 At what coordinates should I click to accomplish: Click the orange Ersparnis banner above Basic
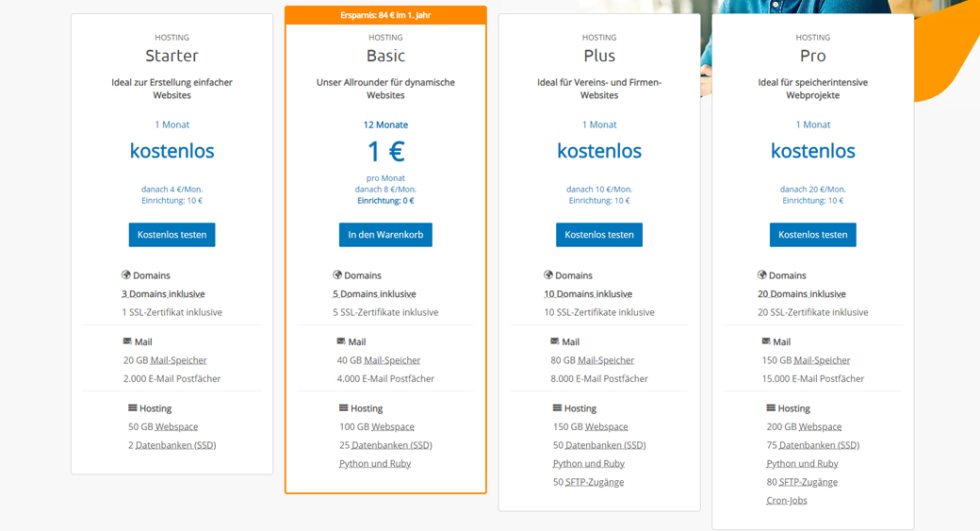[x=385, y=15]
